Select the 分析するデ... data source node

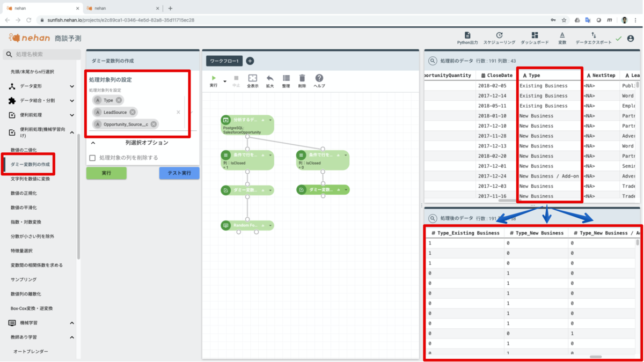[x=247, y=125]
